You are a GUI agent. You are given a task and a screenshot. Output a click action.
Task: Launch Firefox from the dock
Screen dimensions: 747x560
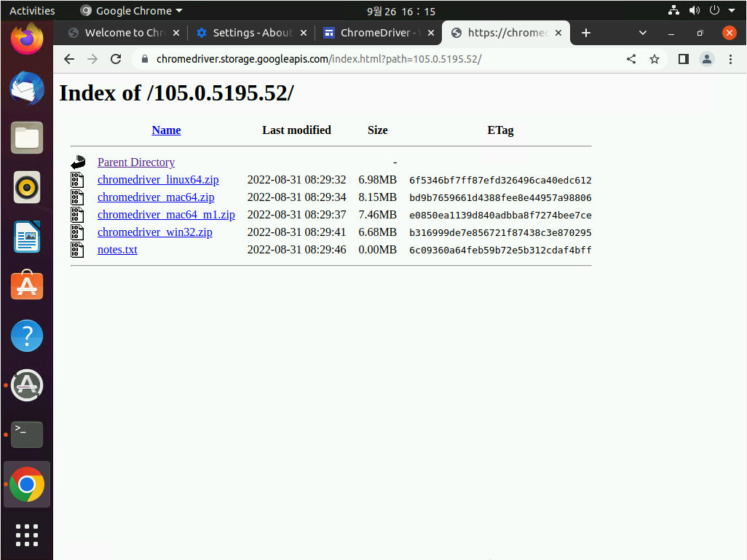pyautogui.click(x=26, y=39)
